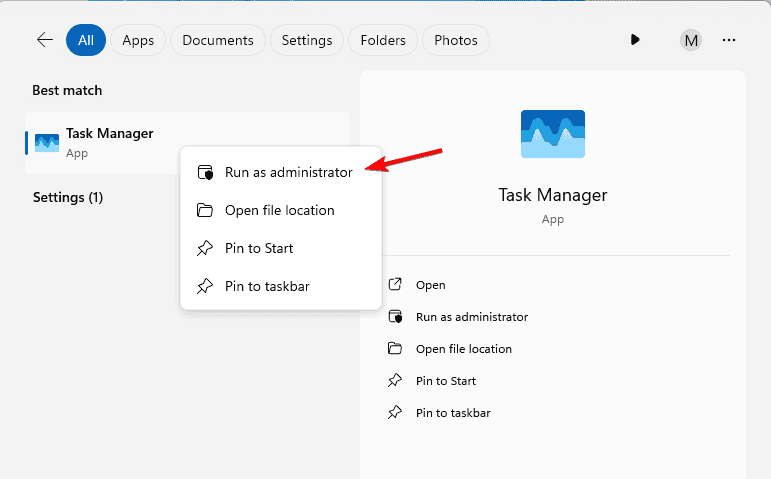Click the admin shield icon in details pane

[395, 317]
